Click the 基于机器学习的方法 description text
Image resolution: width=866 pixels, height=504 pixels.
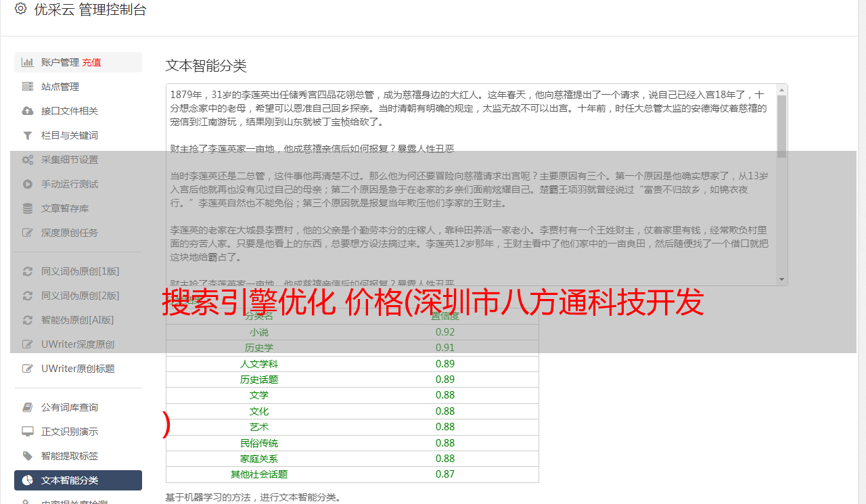pos(253,498)
